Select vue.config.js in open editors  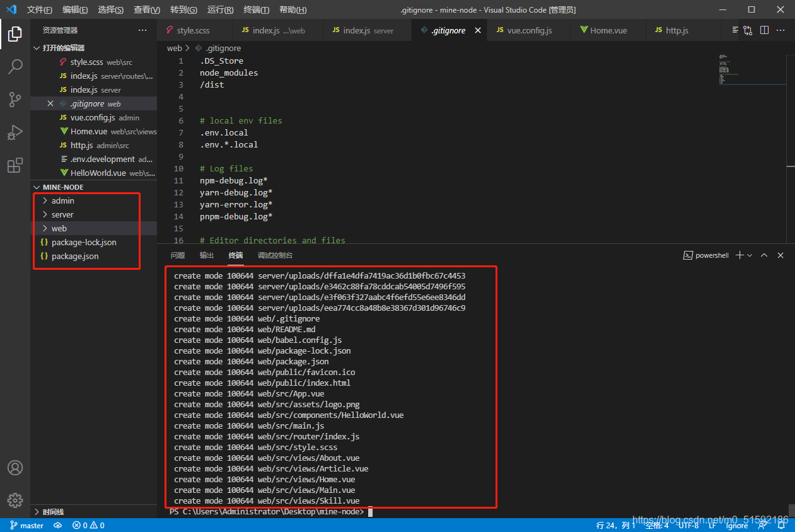click(94, 118)
